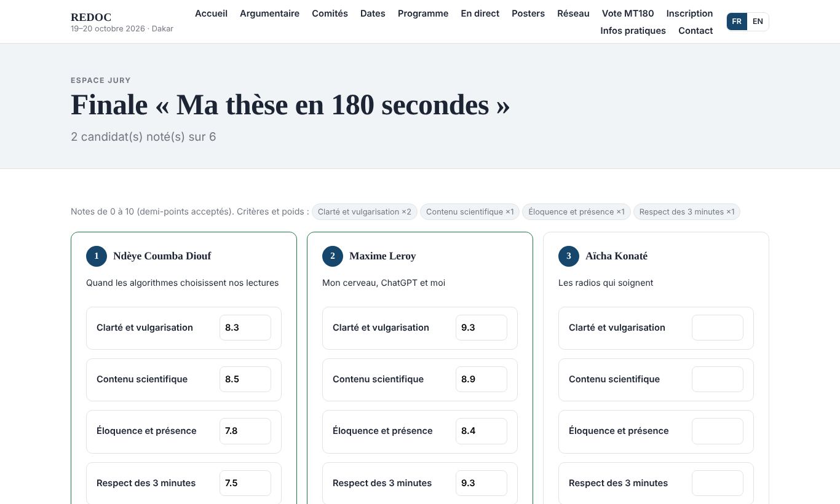This screenshot has height=504, width=840.
Task: Click the name 'Maxime Leroy'
Action: 382,256
